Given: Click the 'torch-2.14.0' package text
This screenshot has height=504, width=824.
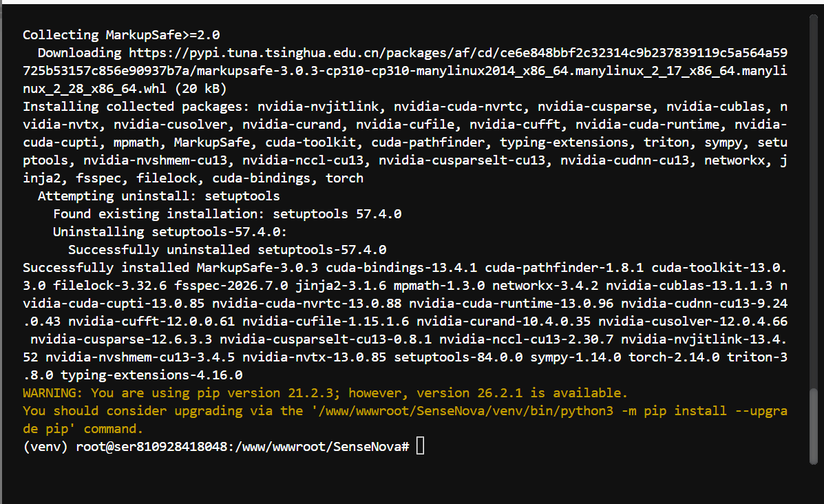Looking at the screenshot, I should (674, 357).
